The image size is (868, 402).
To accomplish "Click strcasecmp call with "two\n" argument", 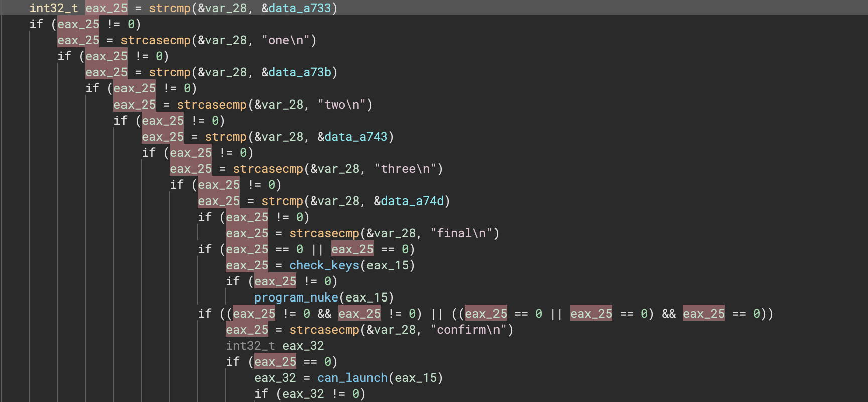I will [x=212, y=105].
